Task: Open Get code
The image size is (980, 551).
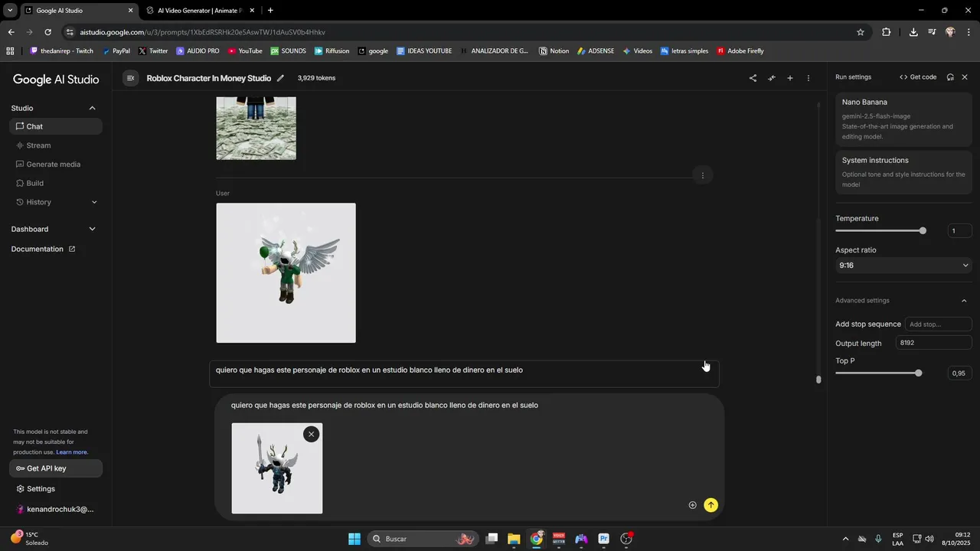Action: (x=918, y=77)
